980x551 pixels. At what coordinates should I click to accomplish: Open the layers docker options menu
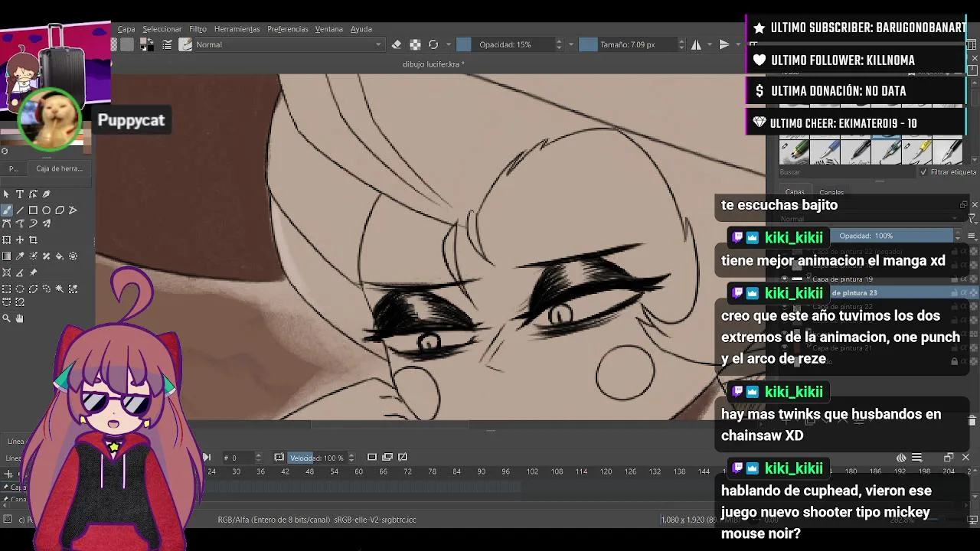click(972, 236)
